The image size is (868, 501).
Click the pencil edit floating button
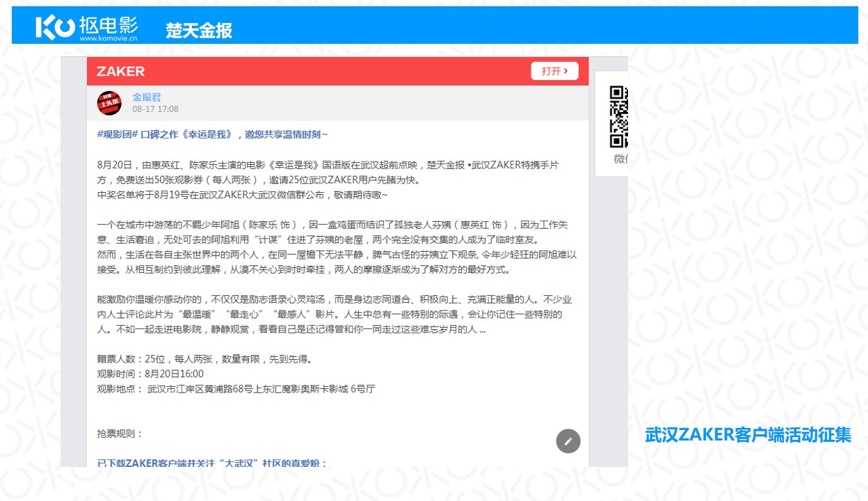coord(568,441)
